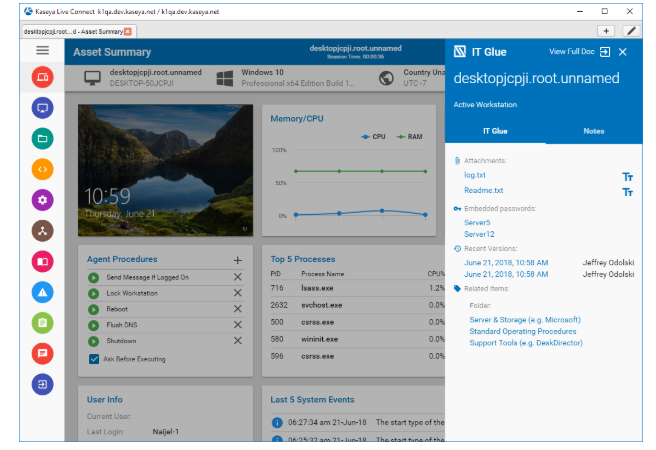Open the purple gear services icon
The width and height of the screenshot is (656, 450).
[x=42, y=200]
